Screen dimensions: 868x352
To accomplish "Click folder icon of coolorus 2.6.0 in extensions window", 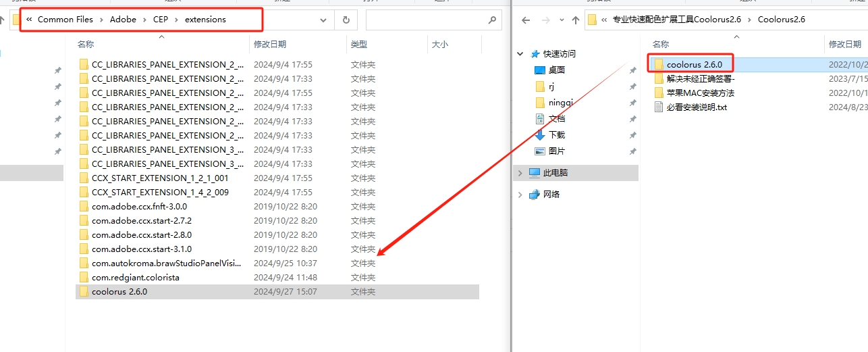I will [x=84, y=291].
